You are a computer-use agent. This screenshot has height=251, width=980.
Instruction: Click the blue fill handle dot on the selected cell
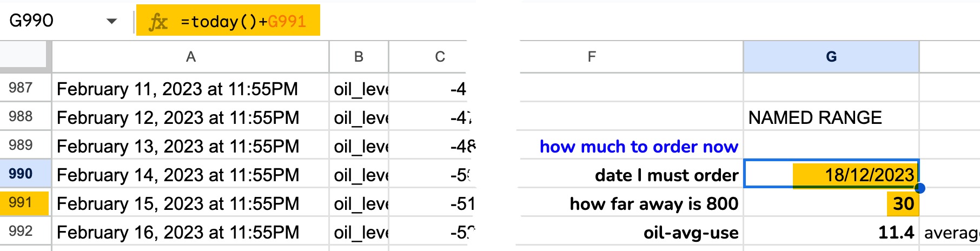point(919,188)
